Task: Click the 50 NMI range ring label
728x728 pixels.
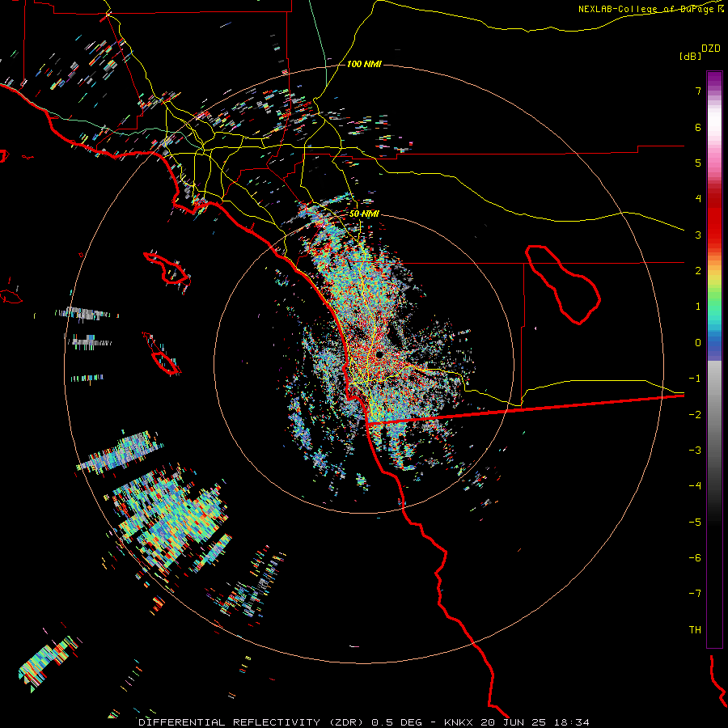Action: pos(364,214)
